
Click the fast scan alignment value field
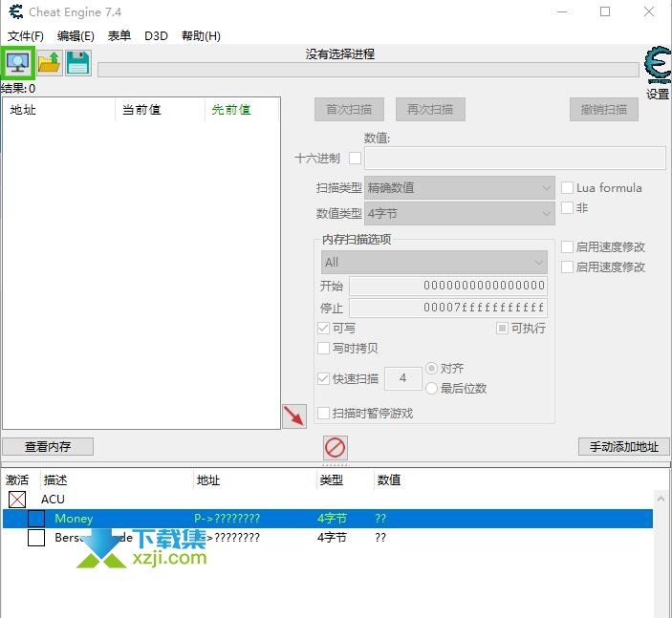[x=402, y=378]
